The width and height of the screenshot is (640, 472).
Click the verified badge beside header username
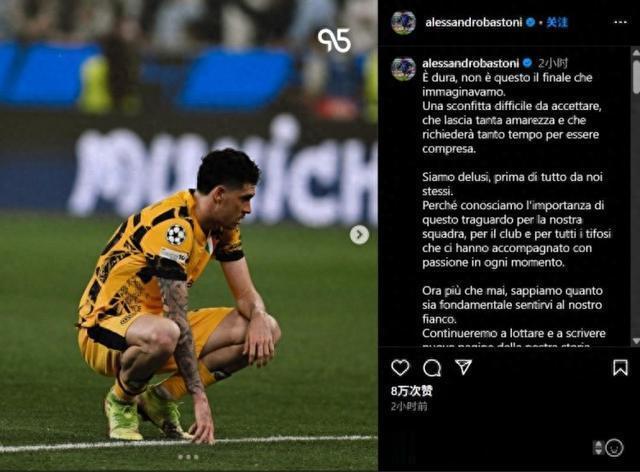point(531,22)
